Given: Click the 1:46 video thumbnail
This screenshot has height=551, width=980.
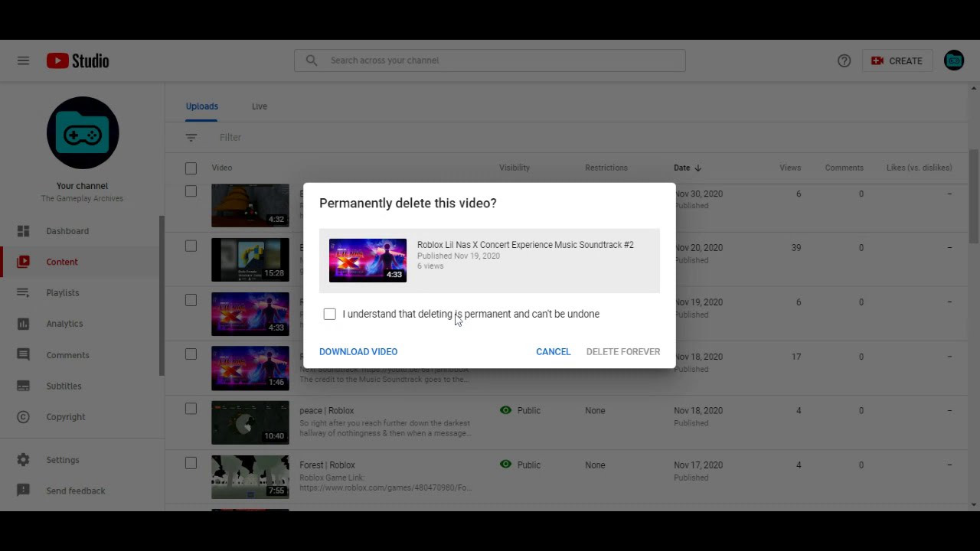Looking at the screenshot, I should (x=250, y=368).
